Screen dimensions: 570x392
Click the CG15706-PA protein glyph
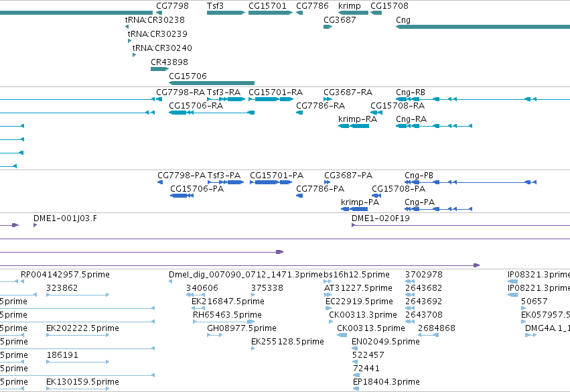[x=182, y=196]
